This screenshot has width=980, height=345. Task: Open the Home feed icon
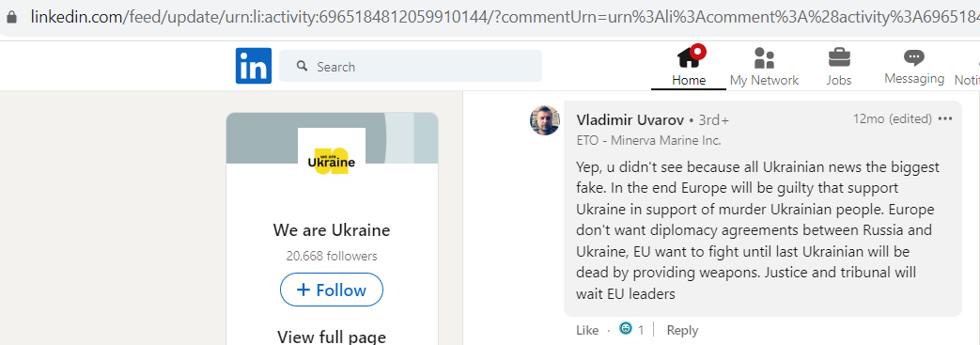pyautogui.click(x=690, y=57)
